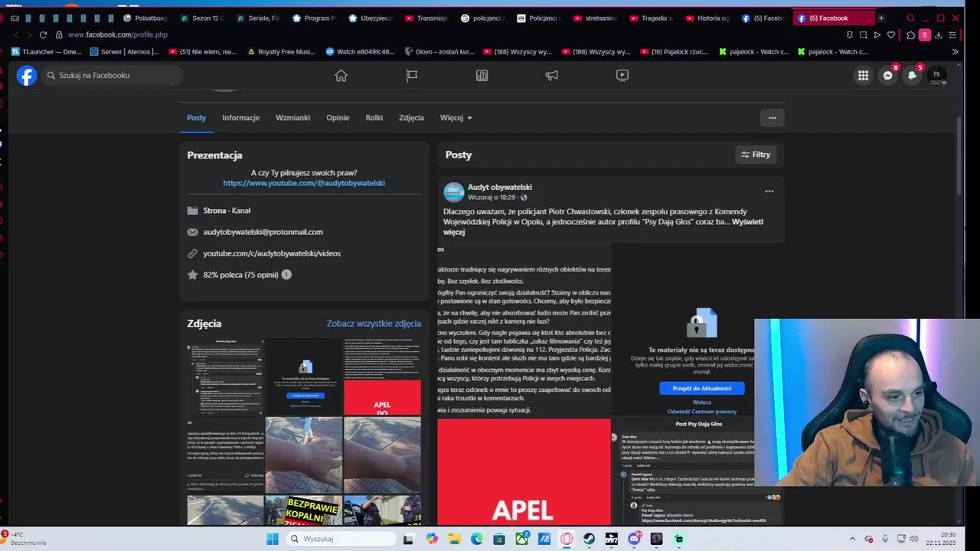This screenshot has height=551, width=980.
Task: Open the browser easy setup menu icon
Action: tap(952, 34)
